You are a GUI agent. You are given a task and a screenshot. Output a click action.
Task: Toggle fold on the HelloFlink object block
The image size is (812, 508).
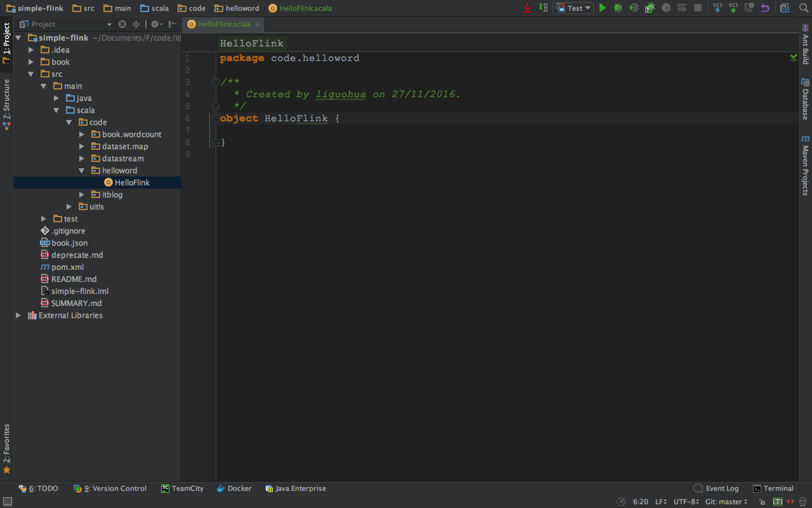(x=216, y=119)
